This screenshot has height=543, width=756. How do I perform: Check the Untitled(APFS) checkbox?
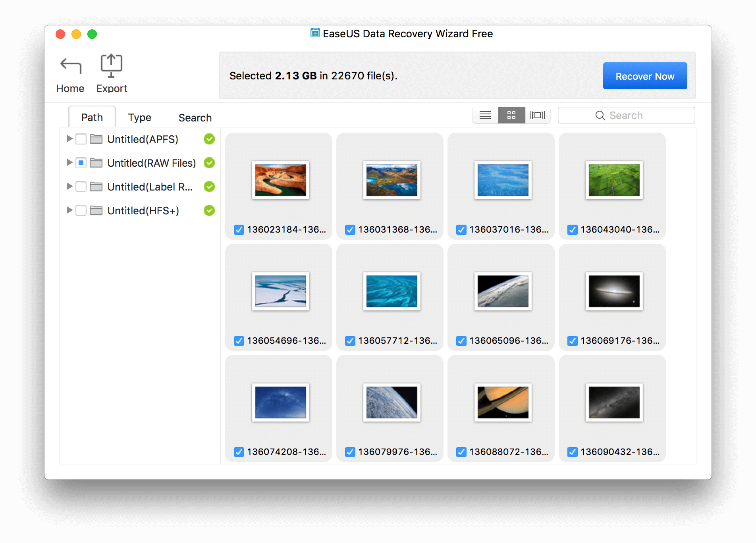(81, 139)
